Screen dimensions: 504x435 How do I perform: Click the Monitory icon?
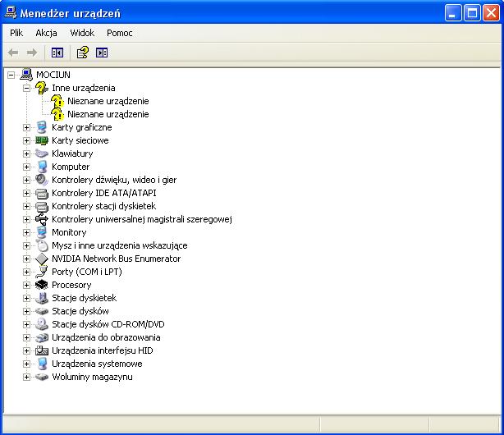[42, 232]
